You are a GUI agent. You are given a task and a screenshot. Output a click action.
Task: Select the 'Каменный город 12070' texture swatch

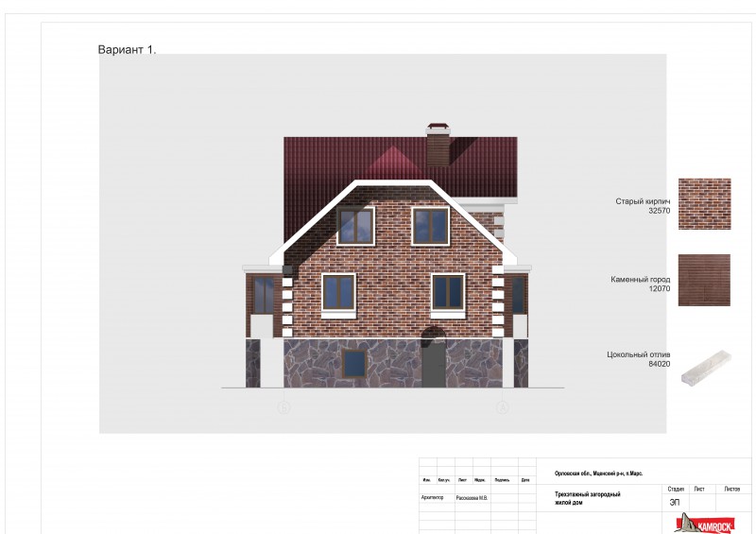(x=704, y=281)
